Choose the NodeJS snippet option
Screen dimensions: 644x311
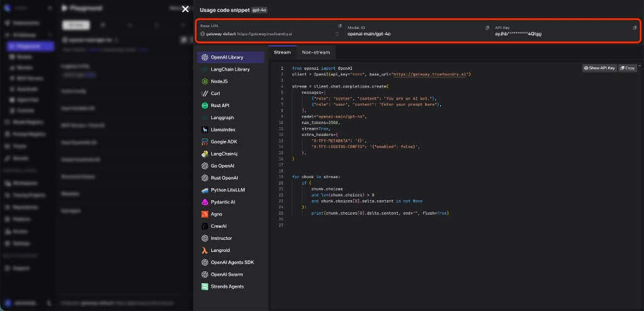coord(231,81)
